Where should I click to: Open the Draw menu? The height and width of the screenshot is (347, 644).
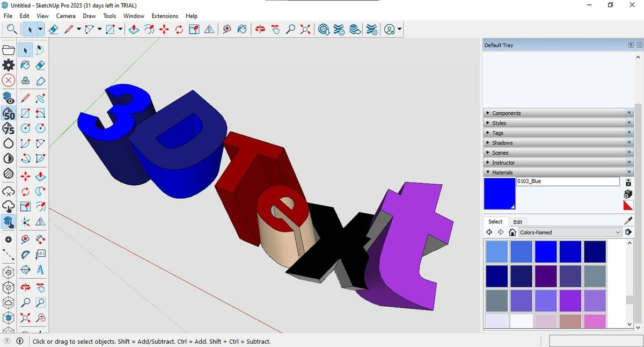[x=89, y=16]
